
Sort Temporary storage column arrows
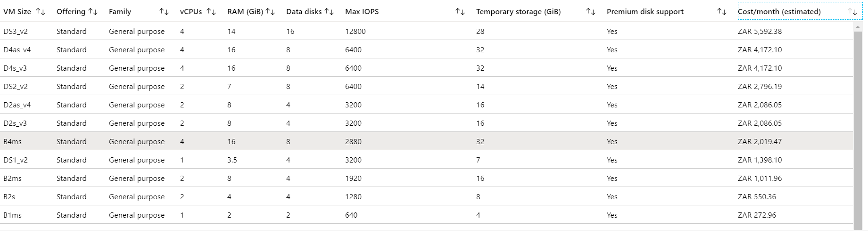click(x=590, y=12)
